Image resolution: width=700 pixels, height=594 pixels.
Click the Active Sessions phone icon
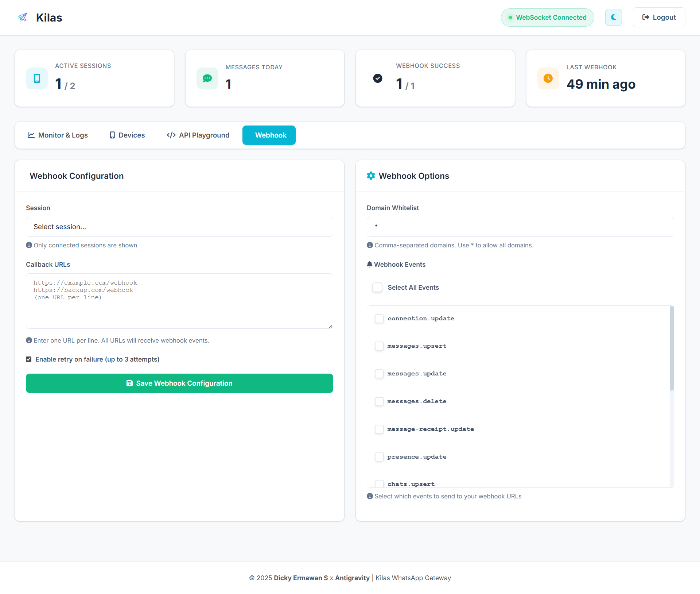click(x=37, y=78)
